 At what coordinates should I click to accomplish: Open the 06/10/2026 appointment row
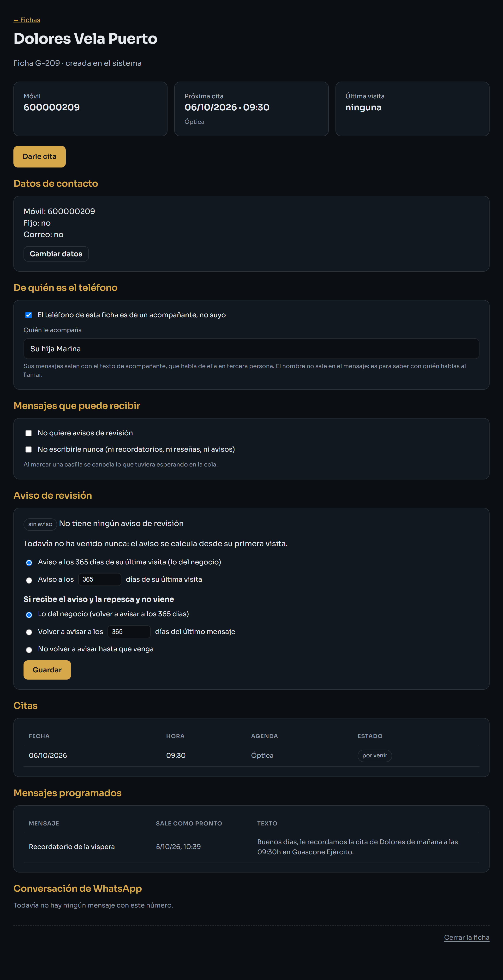(x=251, y=756)
